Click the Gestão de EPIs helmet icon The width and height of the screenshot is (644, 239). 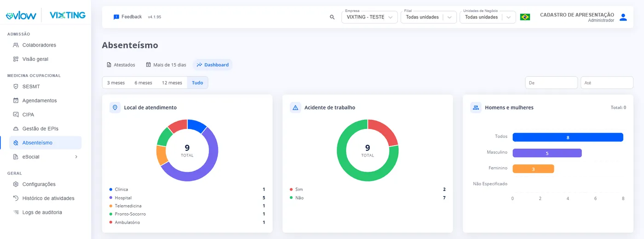16,128
